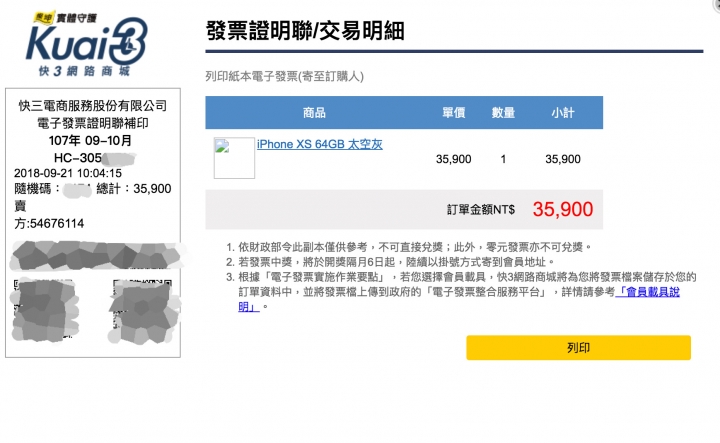Click the 單價 column header
Screen dimensions: 720x443
[454, 112]
